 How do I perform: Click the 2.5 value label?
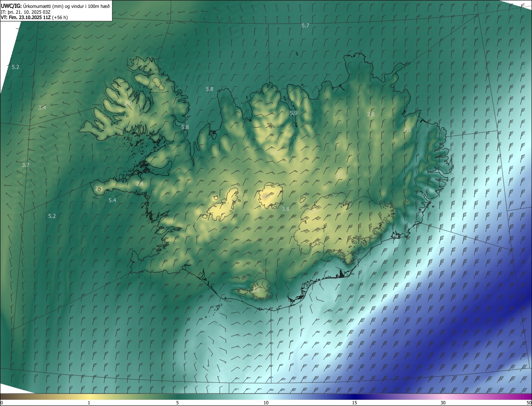tap(407, 130)
